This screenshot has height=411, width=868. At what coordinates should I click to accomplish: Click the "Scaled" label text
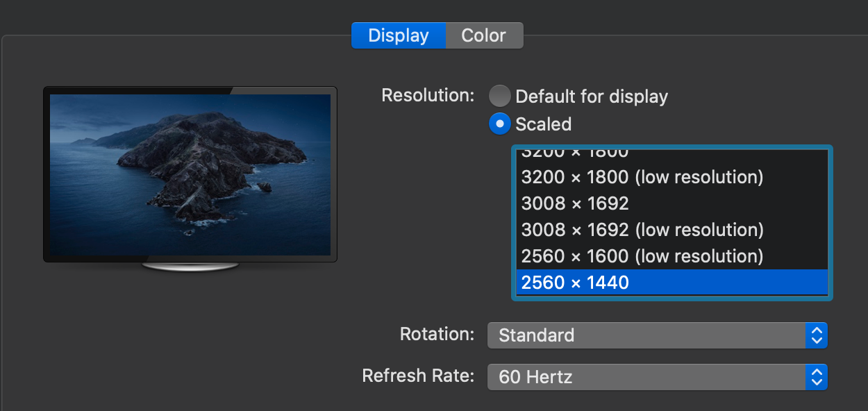click(x=543, y=124)
